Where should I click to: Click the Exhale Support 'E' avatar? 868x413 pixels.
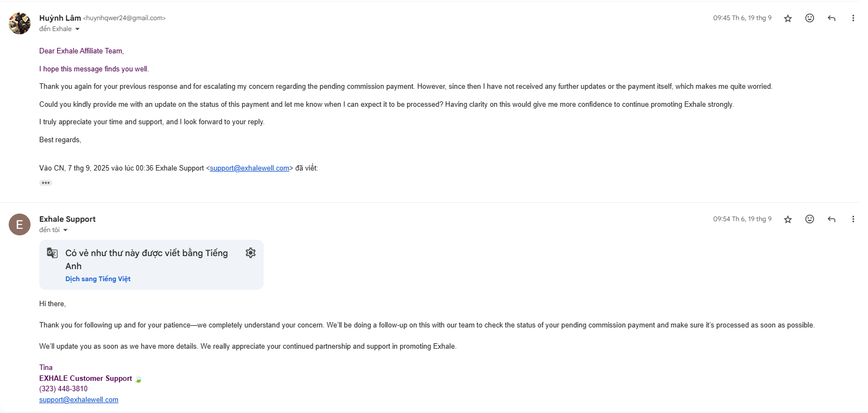coord(20,224)
